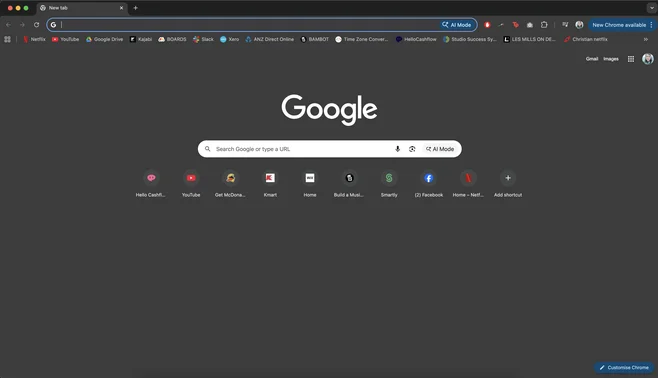
Task: Open the BOARDS bookmark
Action: tap(172, 39)
